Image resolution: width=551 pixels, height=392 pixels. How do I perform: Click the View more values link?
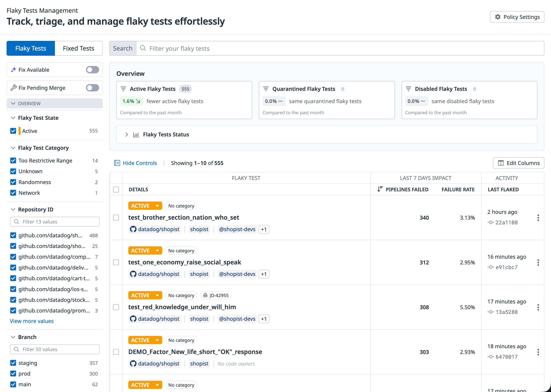click(32, 321)
